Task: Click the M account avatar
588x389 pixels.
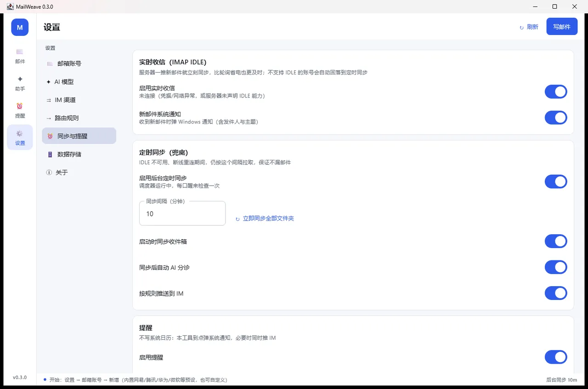Action: [x=20, y=27]
